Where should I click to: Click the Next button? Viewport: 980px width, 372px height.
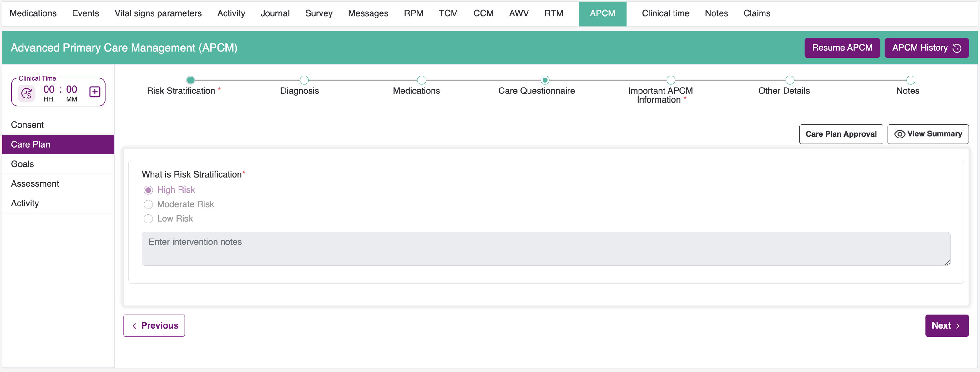coord(947,326)
